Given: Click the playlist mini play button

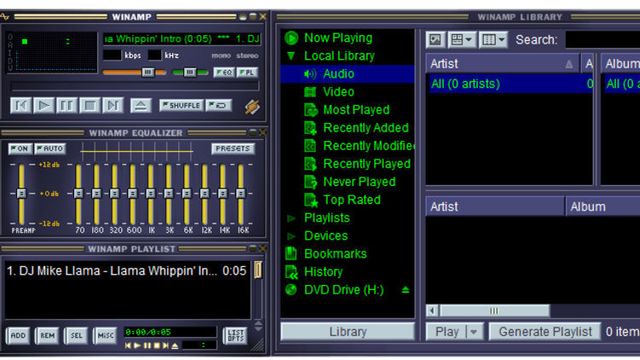Looking at the screenshot, I should pyautogui.click(x=138, y=346).
